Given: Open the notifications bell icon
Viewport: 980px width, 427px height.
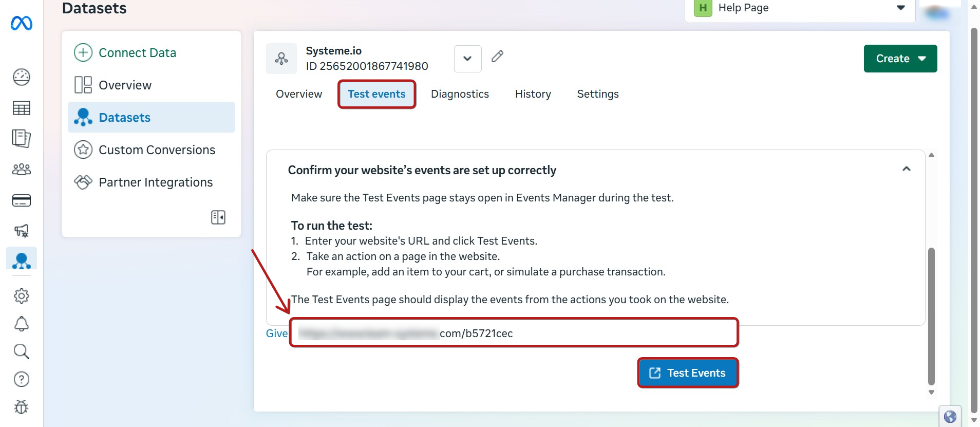Looking at the screenshot, I should [x=22, y=324].
